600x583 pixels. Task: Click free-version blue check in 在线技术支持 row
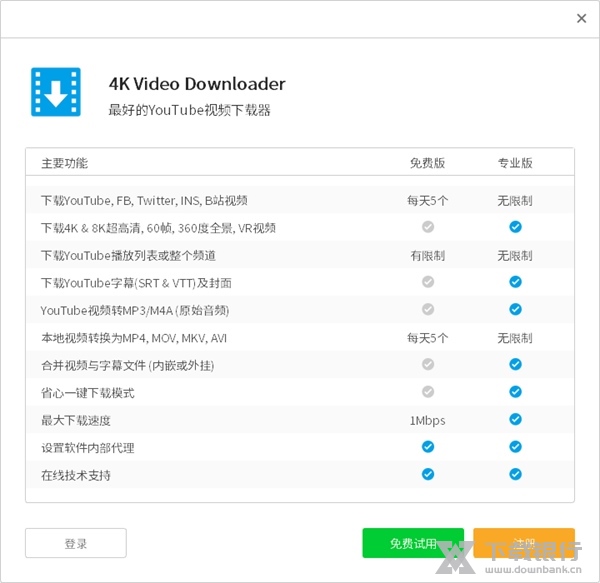click(x=428, y=474)
